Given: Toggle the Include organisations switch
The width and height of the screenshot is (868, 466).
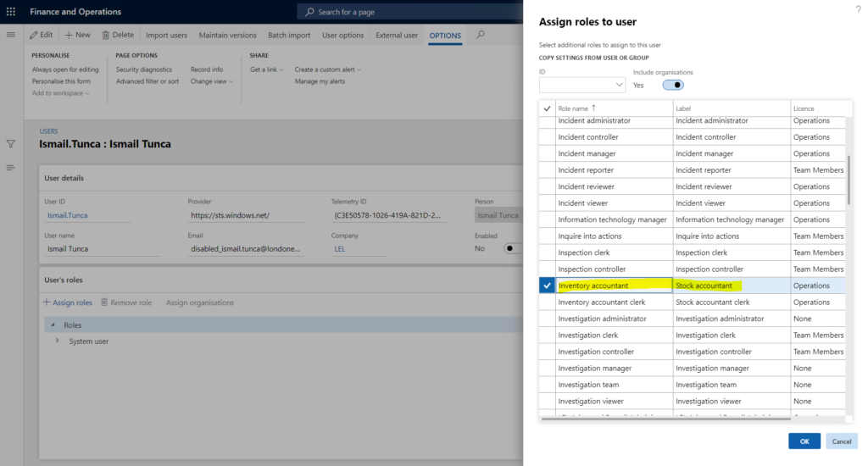Looking at the screenshot, I should point(673,85).
